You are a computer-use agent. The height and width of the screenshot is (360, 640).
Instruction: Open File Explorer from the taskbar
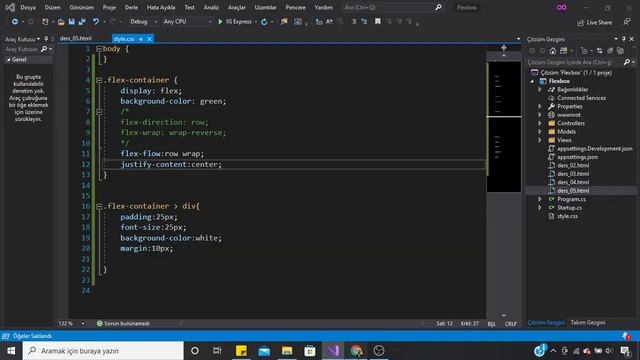(x=287, y=351)
